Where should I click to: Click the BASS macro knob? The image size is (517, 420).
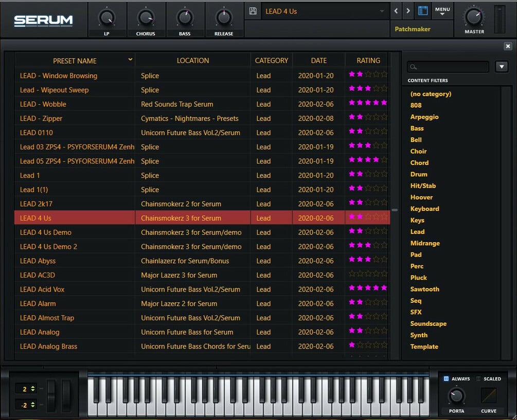click(x=185, y=18)
